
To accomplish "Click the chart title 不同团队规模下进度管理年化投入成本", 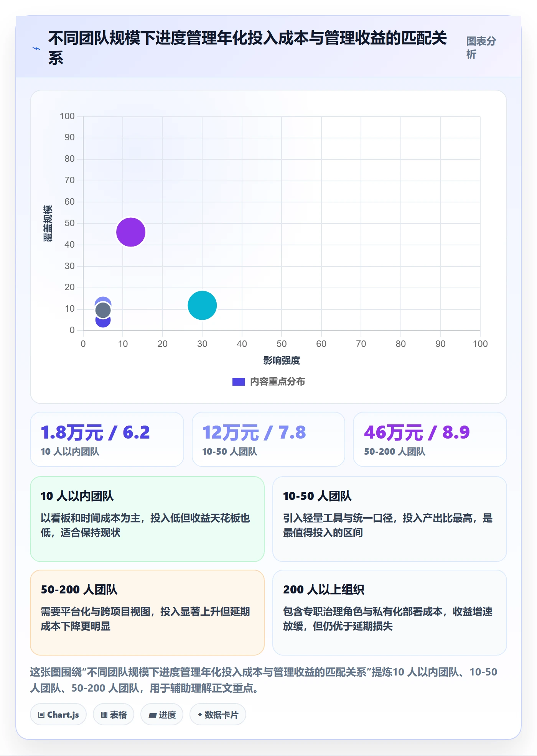I will (248, 48).
